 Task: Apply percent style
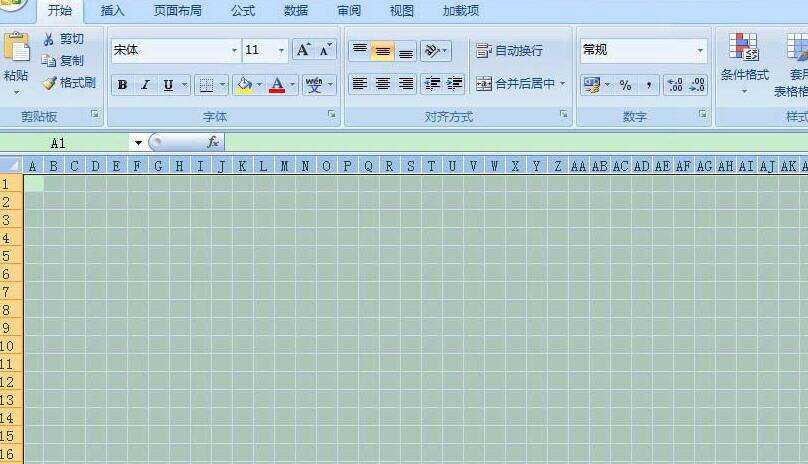tap(625, 85)
